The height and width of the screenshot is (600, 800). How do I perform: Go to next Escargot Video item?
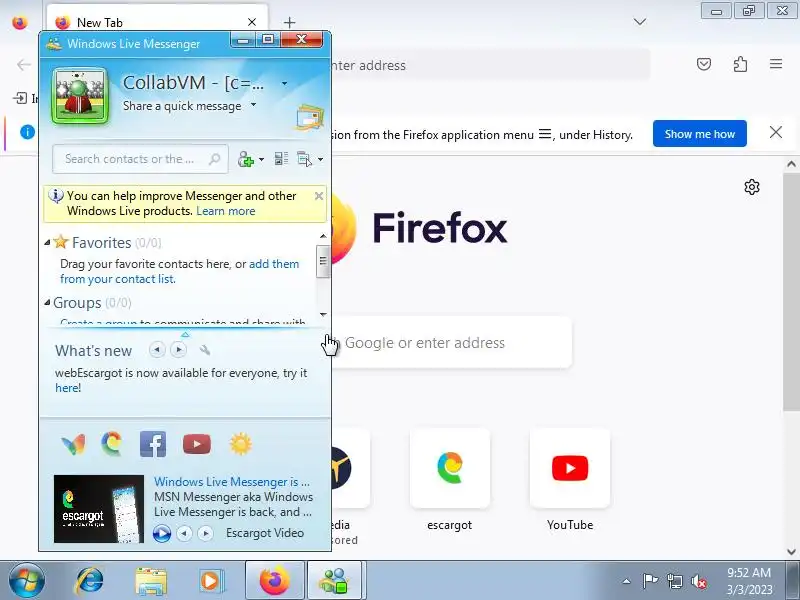tap(206, 534)
